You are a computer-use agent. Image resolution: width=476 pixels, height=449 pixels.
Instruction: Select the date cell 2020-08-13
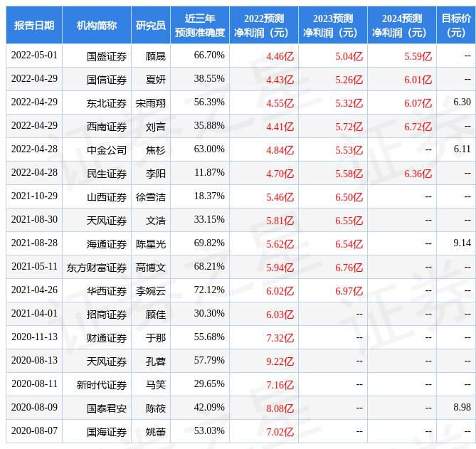pos(34,360)
